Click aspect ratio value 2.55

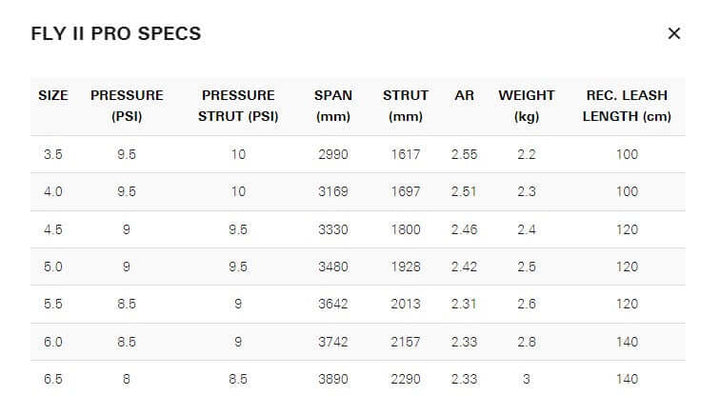(x=464, y=155)
